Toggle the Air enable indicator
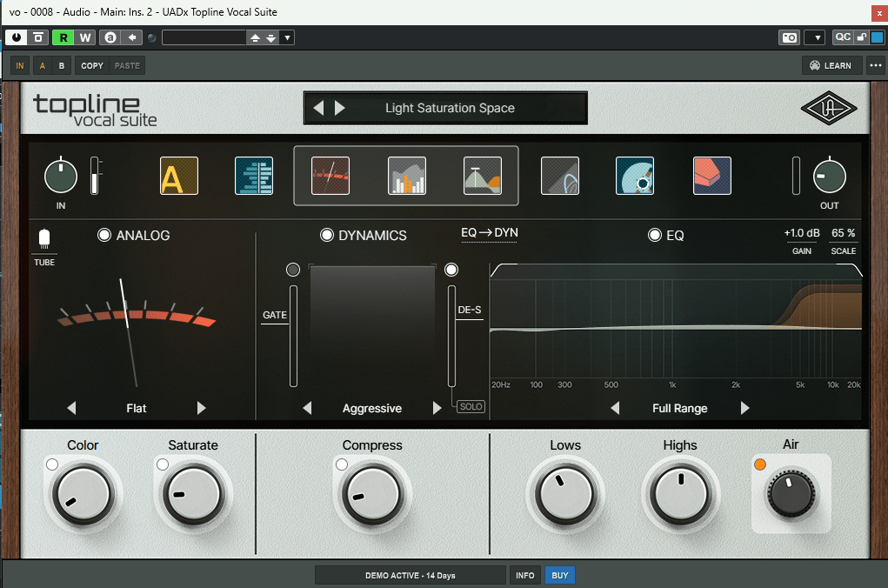Viewport: 888px width, 588px height. click(760, 464)
